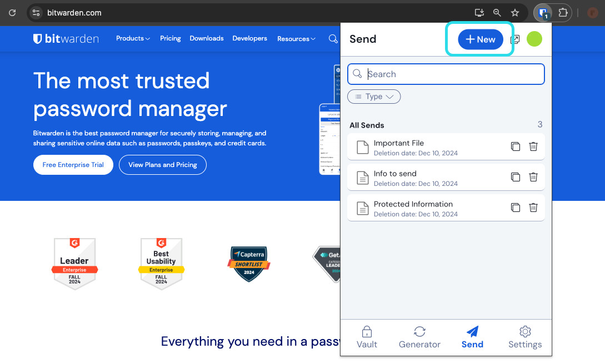Bookmark this page with star icon

coord(515,13)
